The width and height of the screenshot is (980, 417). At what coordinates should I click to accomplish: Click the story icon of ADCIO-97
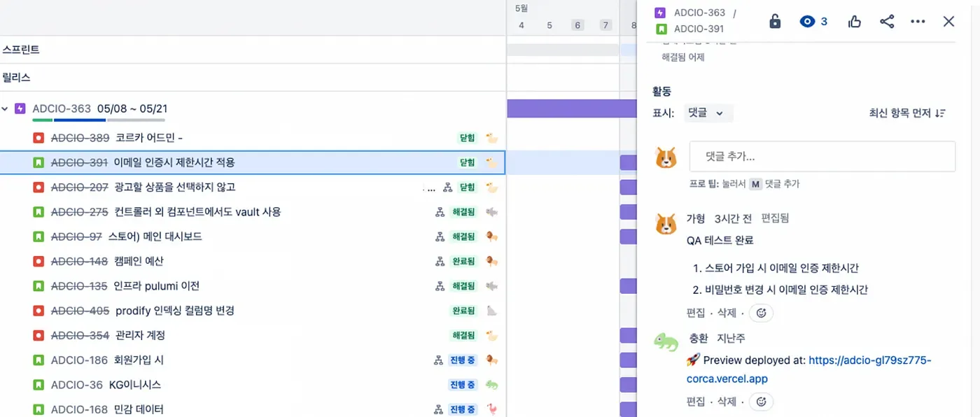[x=38, y=236]
